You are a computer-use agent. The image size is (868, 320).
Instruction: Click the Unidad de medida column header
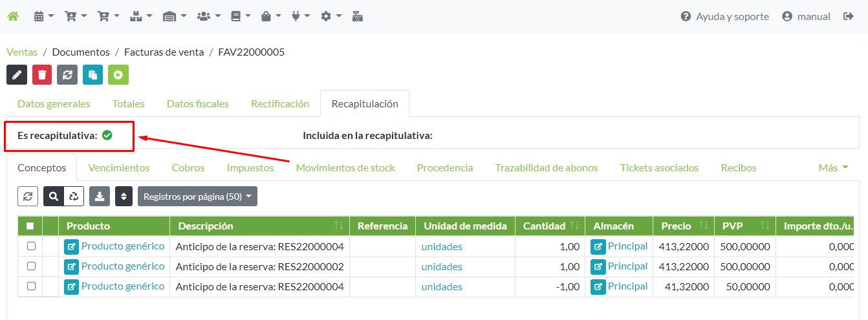(465, 226)
